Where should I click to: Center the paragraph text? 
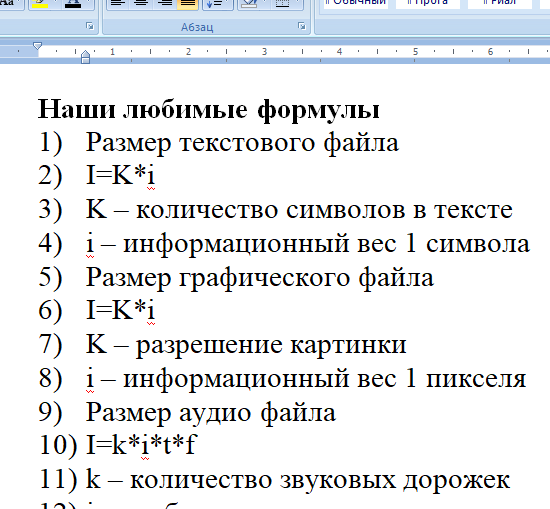coord(141,4)
